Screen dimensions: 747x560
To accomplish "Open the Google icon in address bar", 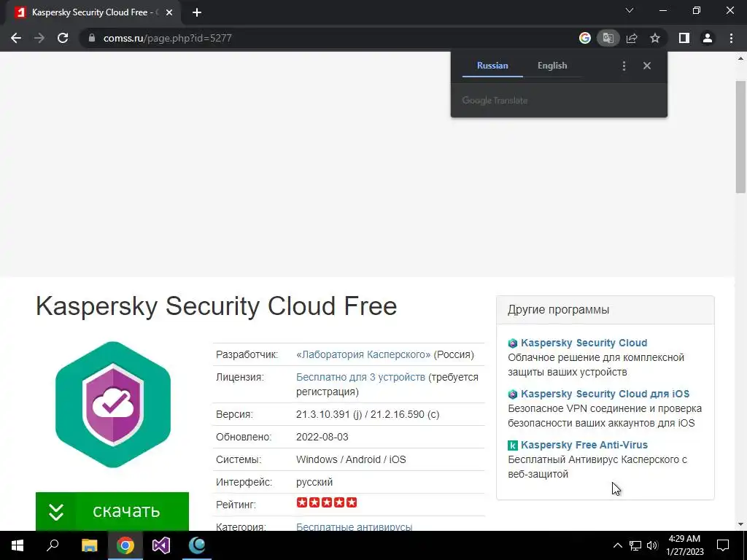I will (x=584, y=38).
